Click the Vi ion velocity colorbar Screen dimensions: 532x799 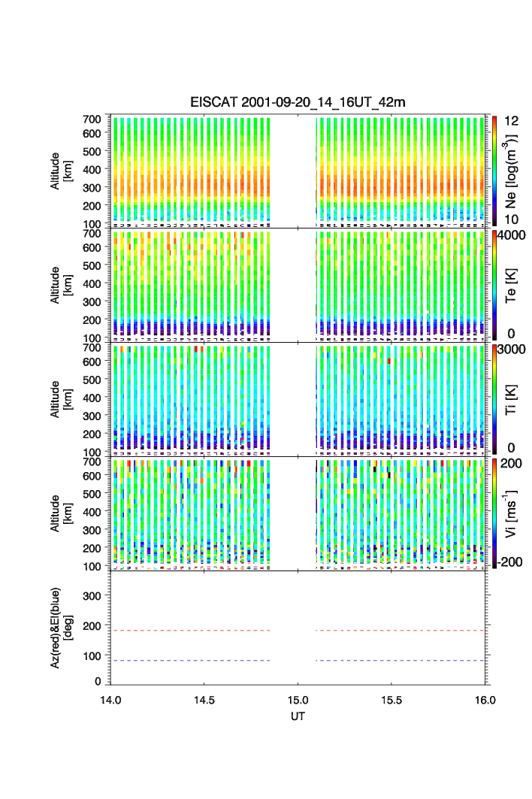pos(495,513)
